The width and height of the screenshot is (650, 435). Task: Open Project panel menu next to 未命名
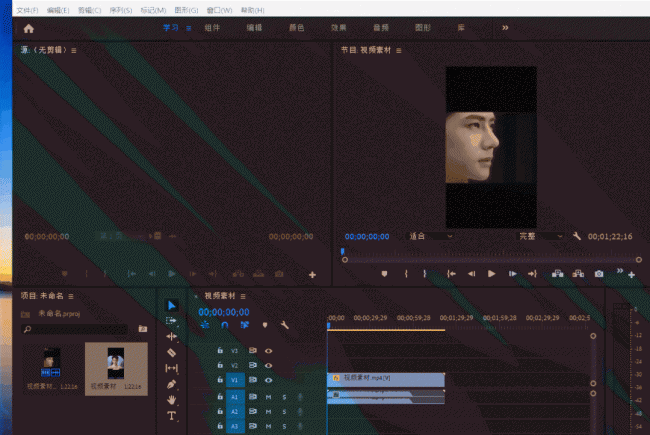(71, 296)
